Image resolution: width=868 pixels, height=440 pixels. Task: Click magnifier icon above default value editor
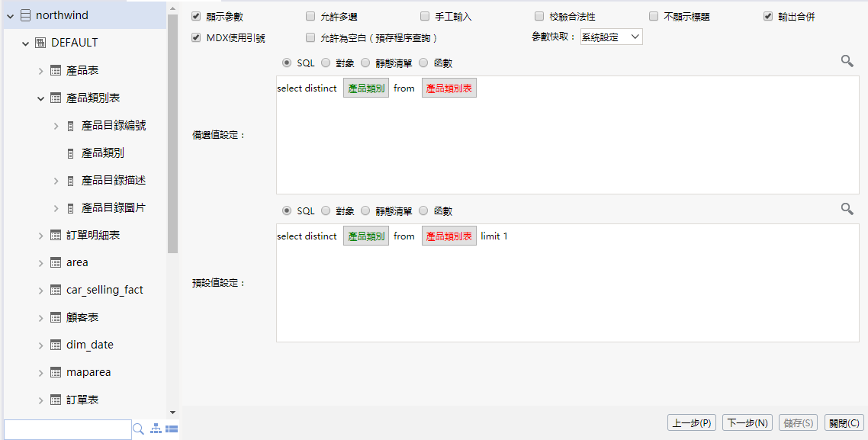coord(847,209)
